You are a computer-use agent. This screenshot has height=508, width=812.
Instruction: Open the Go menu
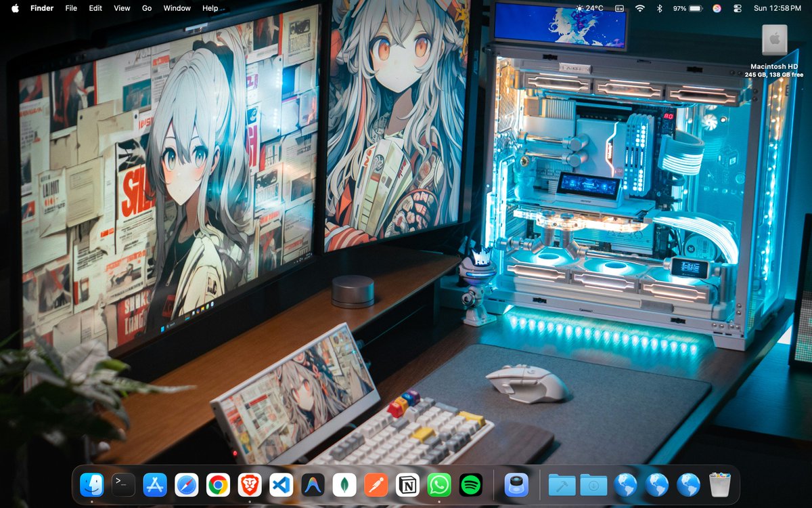(147, 8)
